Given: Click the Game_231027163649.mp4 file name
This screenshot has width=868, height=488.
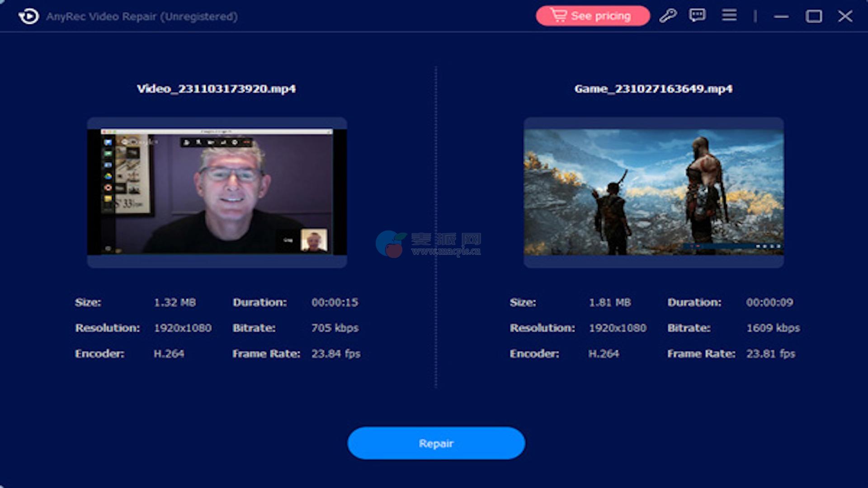Looking at the screenshot, I should click(x=654, y=89).
